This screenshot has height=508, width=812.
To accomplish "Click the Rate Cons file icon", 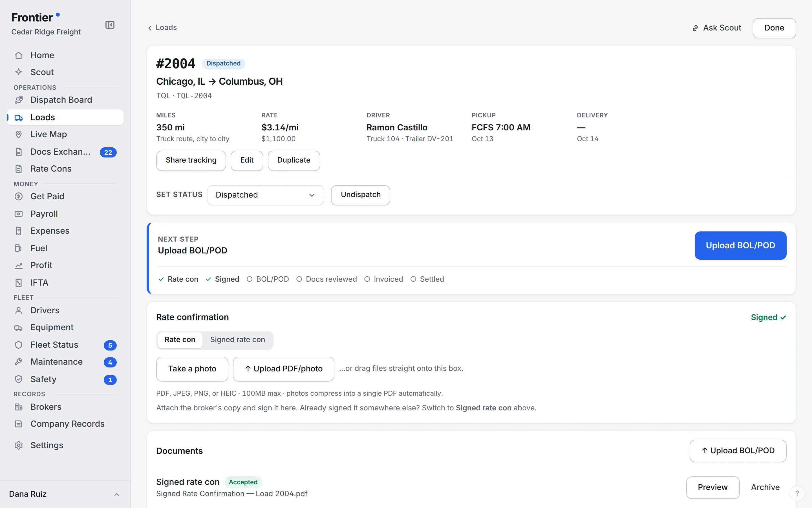I will pos(18,169).
